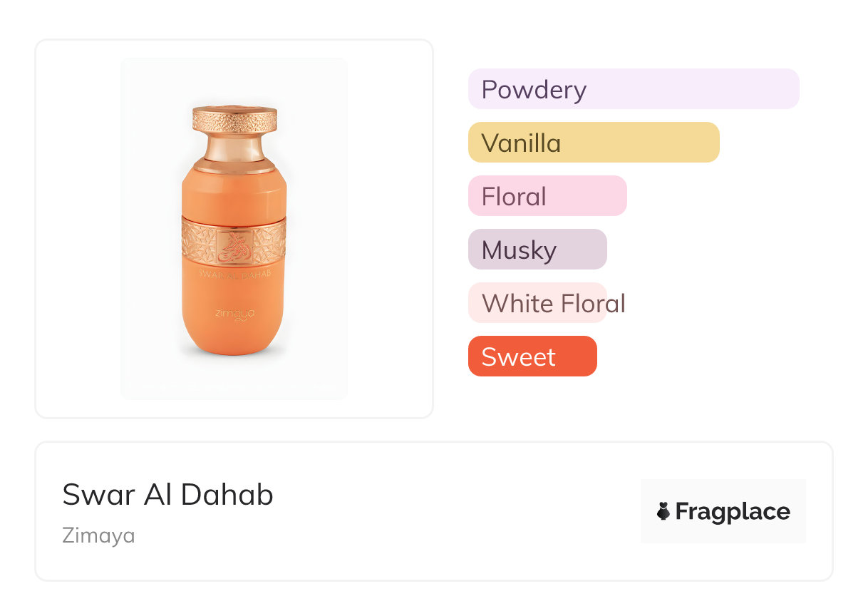Click the Zimaya logo printed on the bottle

pyautogui.click(x=234, y=313)
